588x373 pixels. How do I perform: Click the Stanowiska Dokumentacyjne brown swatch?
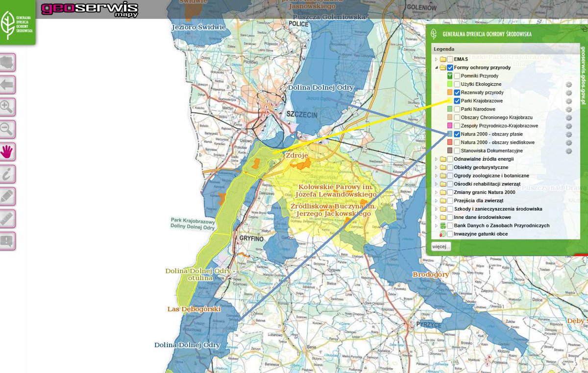pos(450,151)
